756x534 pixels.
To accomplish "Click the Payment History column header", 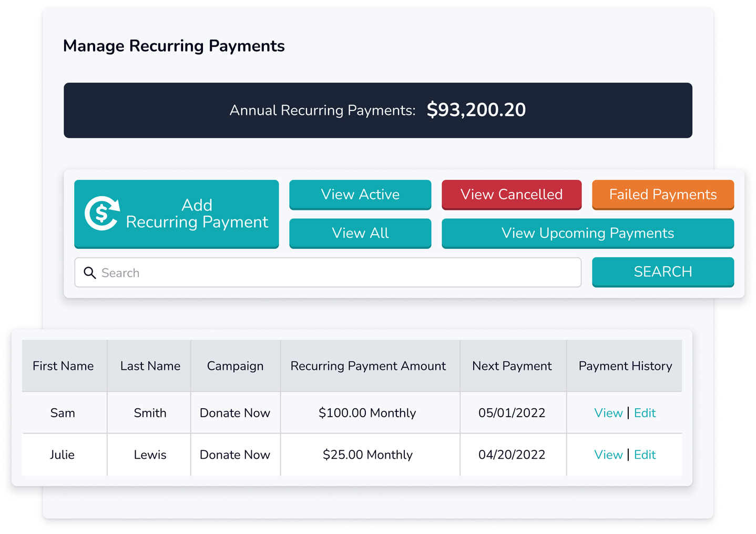I will click(625, 366).
